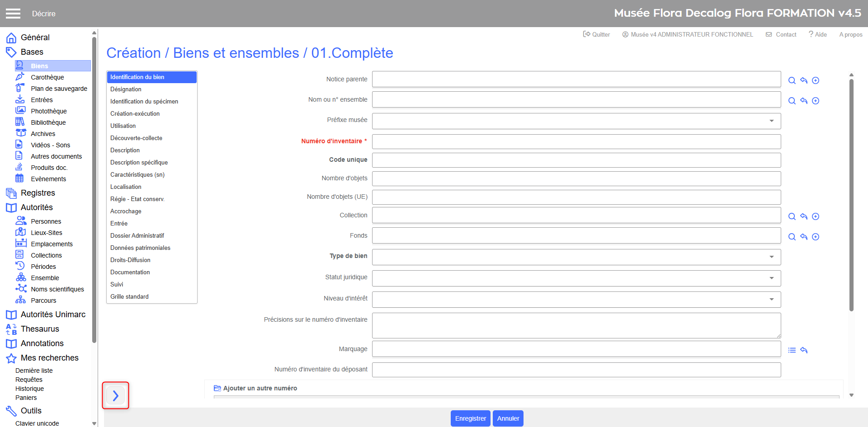The height and width of the screenshot is (427, 868).
Task: Click the Mes recherches star icon
Action: coord(11,358)
